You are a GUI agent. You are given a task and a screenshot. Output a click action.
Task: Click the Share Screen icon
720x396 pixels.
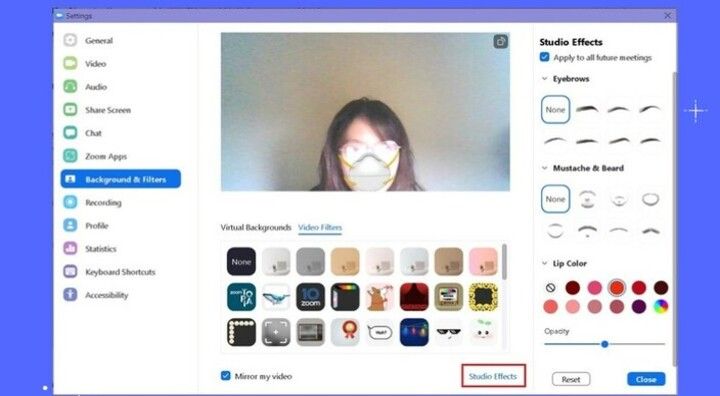coord(70,110)
